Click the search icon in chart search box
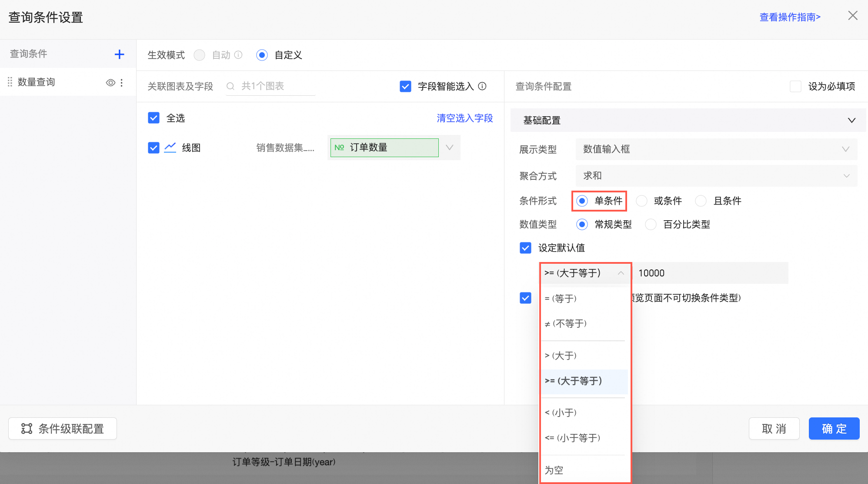 pyautogui.click(x=230, y=86)
